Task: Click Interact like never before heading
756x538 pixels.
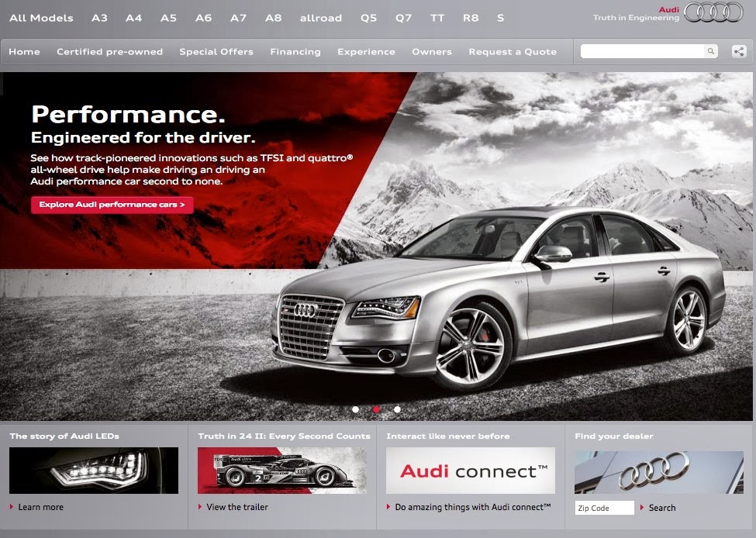Action: [448, 436]
